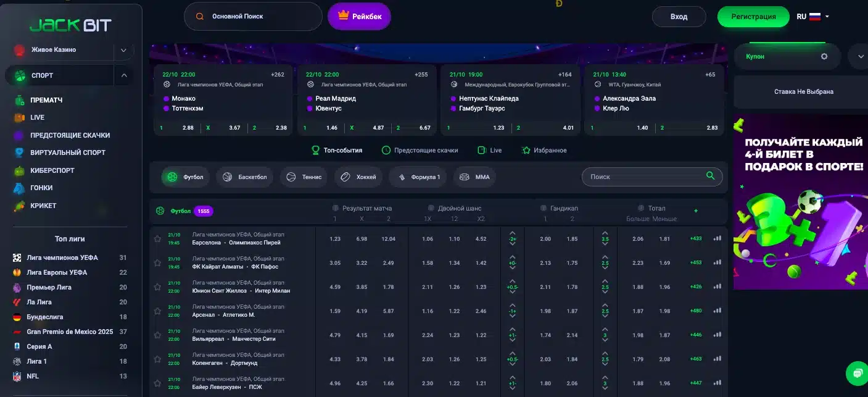Open the Гонки sidebar icon
The image size is (868, 397).
tap(20, 188)
